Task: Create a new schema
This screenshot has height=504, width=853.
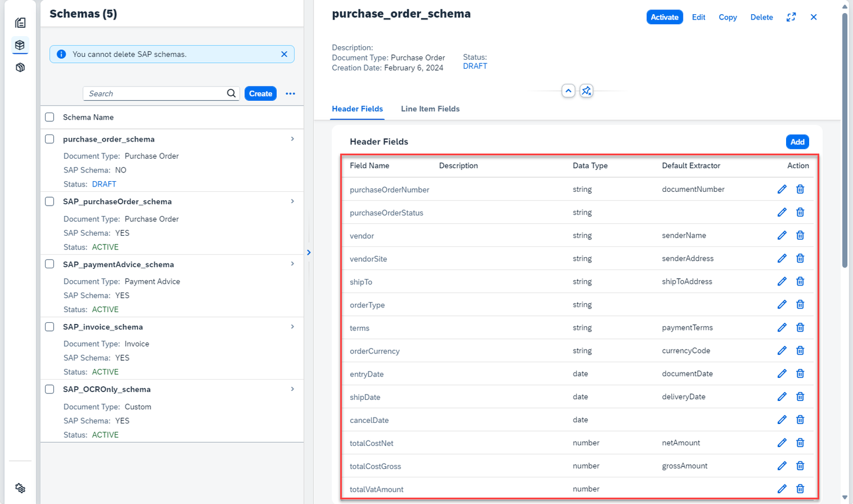Action: pos(261,94)
